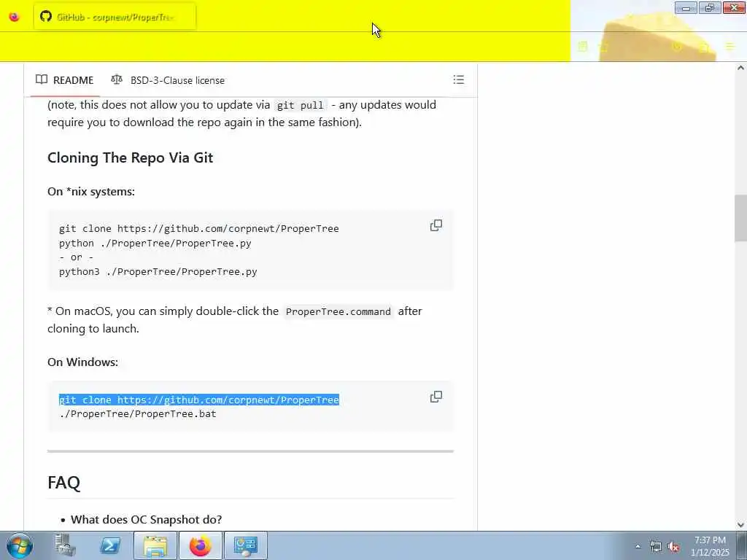The height and width of the screenshot is (560, 747).
Task: Open the Firefox hamburger application menu
Action: tap(729, 47)
